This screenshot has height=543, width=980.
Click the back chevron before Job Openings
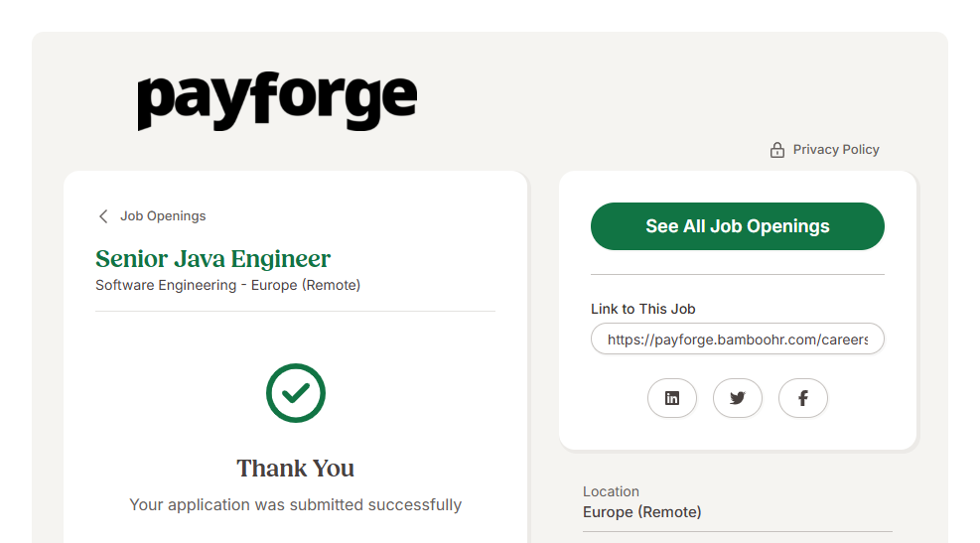click(103, 216)
